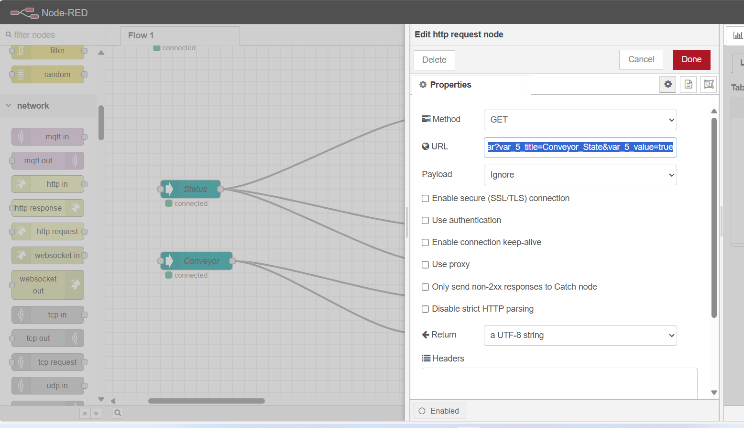
Task: Open node description document icon
Action: [688, 84]
